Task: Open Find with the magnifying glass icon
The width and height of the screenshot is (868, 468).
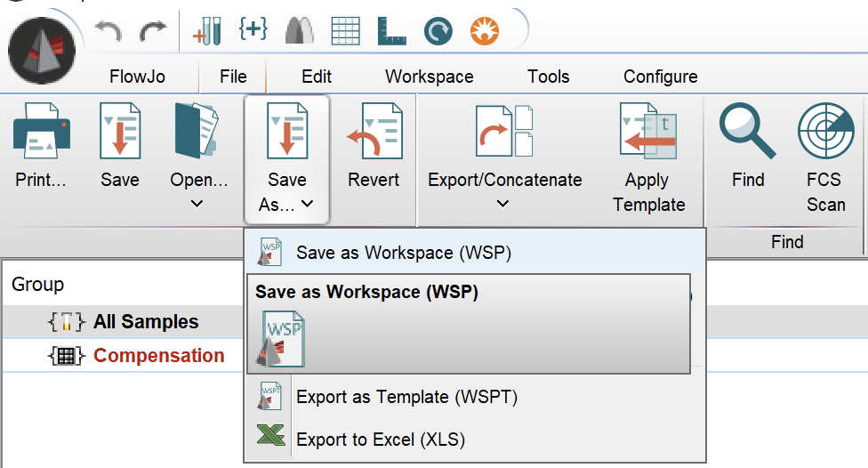Action: pyautogui.click(x=748, y=132)
